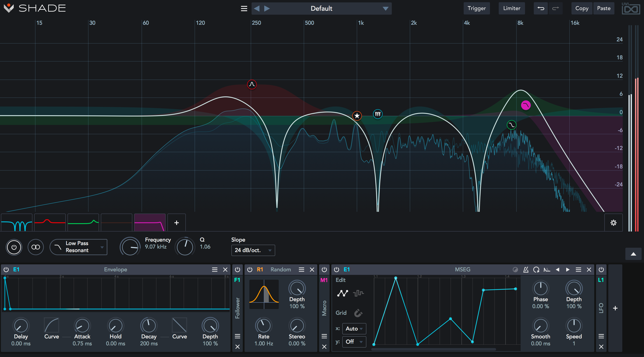Screen dimensions: 644x357
Task: Open the Envelope module menu
Action: tap(215, 269)
